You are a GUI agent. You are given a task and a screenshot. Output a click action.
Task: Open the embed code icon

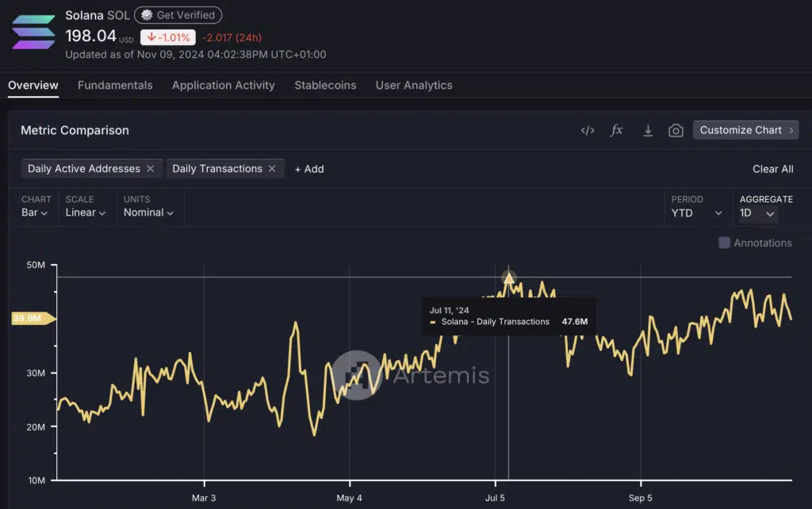(588, 131)
